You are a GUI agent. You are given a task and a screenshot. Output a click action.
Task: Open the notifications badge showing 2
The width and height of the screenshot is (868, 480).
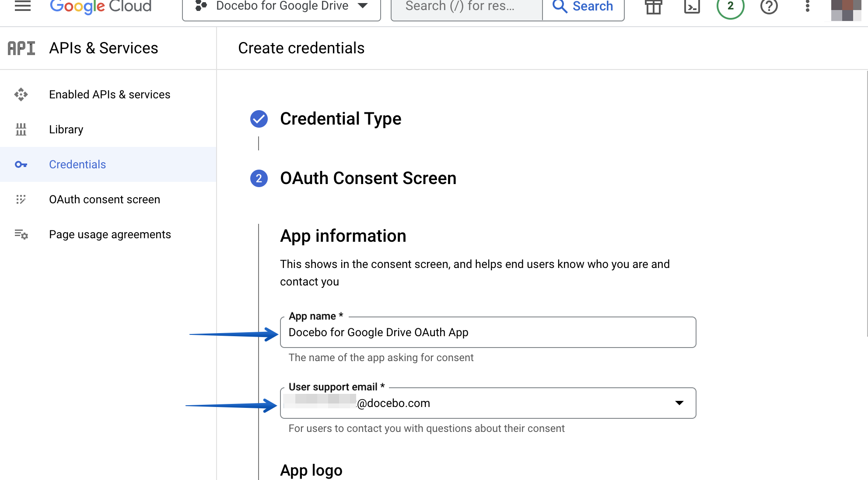pyautogui.click(x=730, y=7)
